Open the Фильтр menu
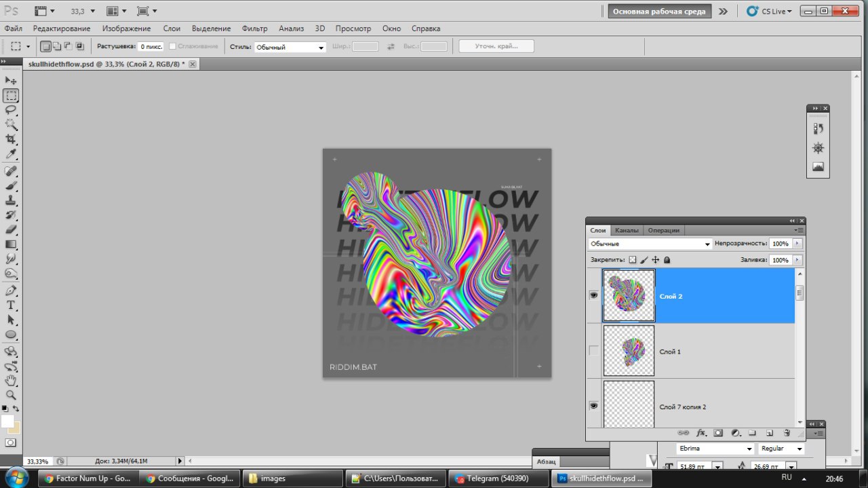The width and height of the screenshot is (868, 488). [x=254, y=29]
